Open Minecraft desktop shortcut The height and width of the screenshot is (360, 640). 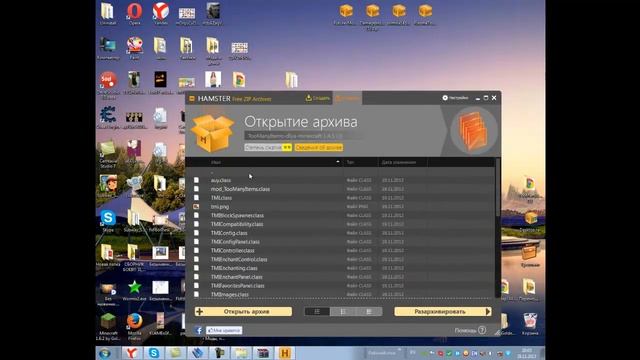click(108, 327)
